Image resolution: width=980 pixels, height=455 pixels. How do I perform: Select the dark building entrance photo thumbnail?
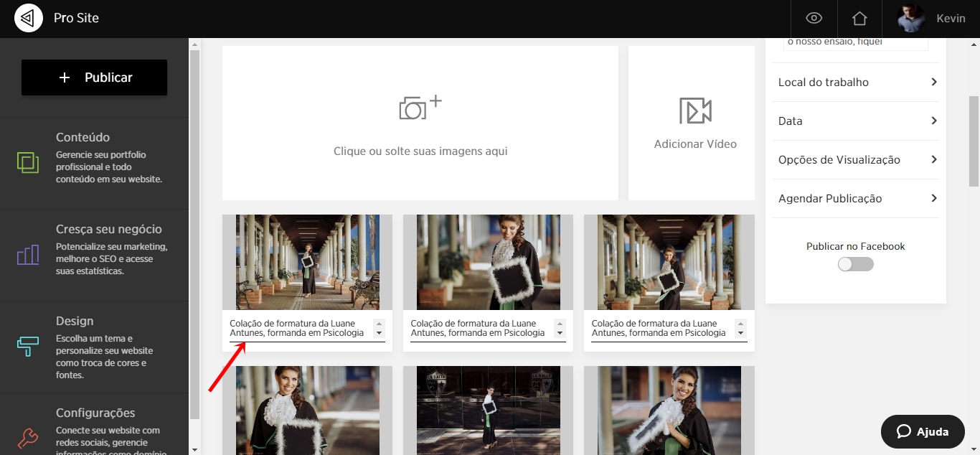[x=488, y=411]
